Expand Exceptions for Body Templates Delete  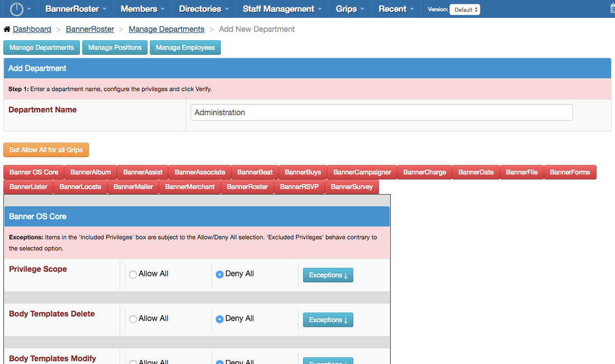[328, 320]
